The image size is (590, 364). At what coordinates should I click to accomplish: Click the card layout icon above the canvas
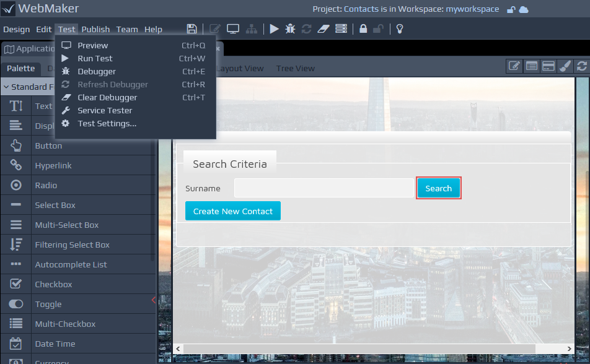[548, 67]
